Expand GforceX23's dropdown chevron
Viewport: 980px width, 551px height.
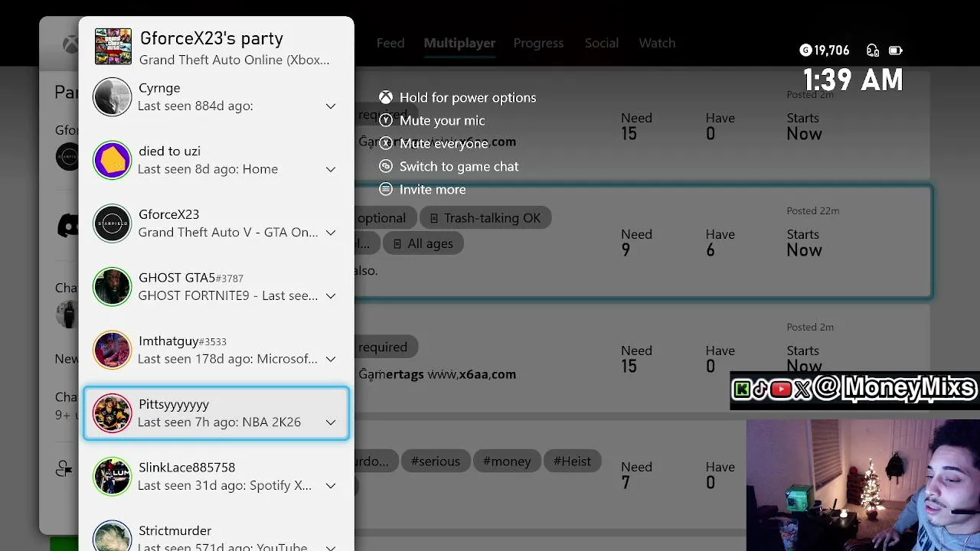pyautogui.click(x=331, y=233)
